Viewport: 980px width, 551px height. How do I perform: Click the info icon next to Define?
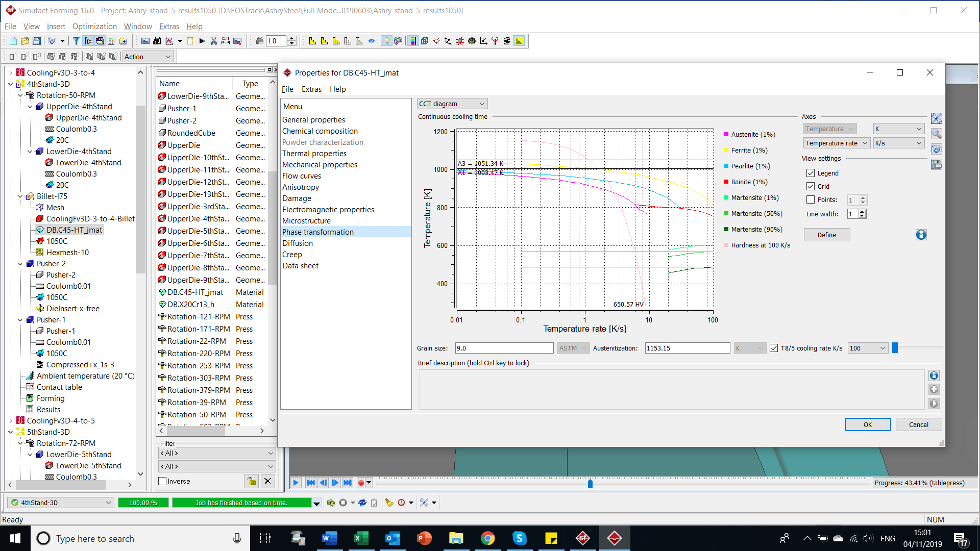[x=921, y=235]
